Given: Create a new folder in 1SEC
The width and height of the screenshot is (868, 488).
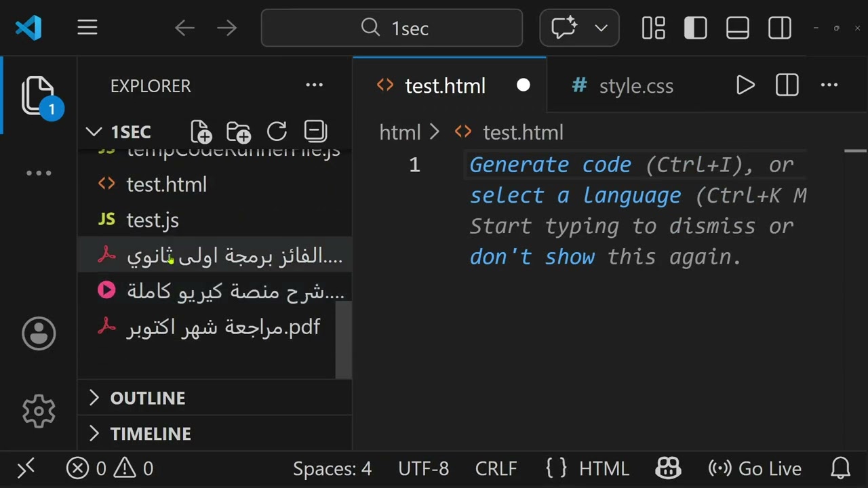Looking at the screenshot, I should point(239,131).
